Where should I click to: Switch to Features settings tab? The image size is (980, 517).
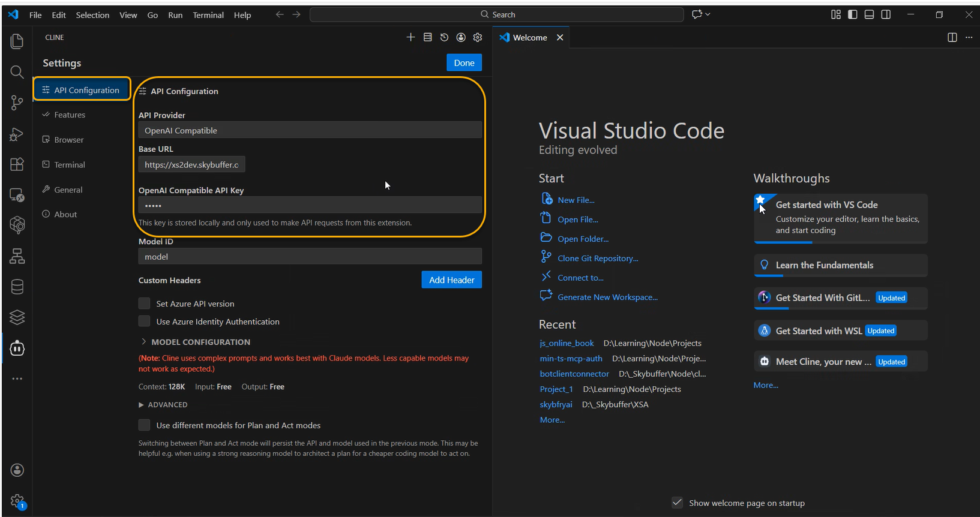tap(70, 115)
